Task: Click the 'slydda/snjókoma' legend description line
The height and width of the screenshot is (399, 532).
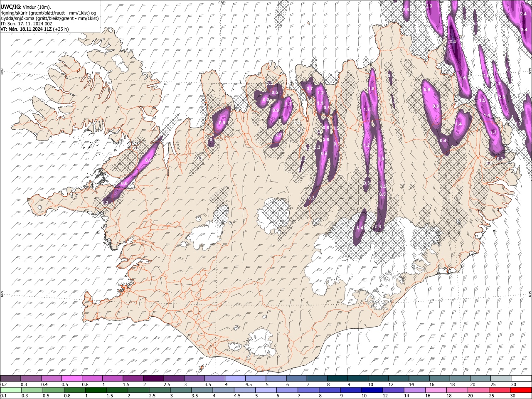Action: pos(49,18)
